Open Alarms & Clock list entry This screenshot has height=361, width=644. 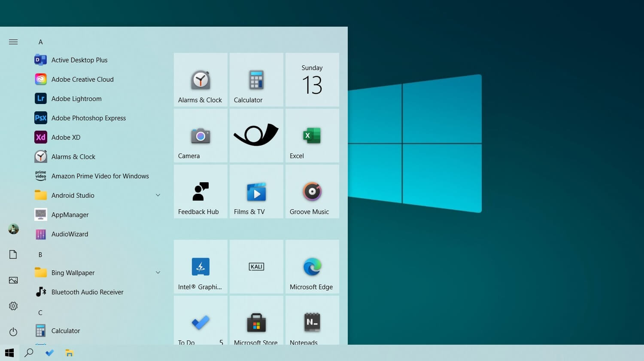tap(98, 157)
